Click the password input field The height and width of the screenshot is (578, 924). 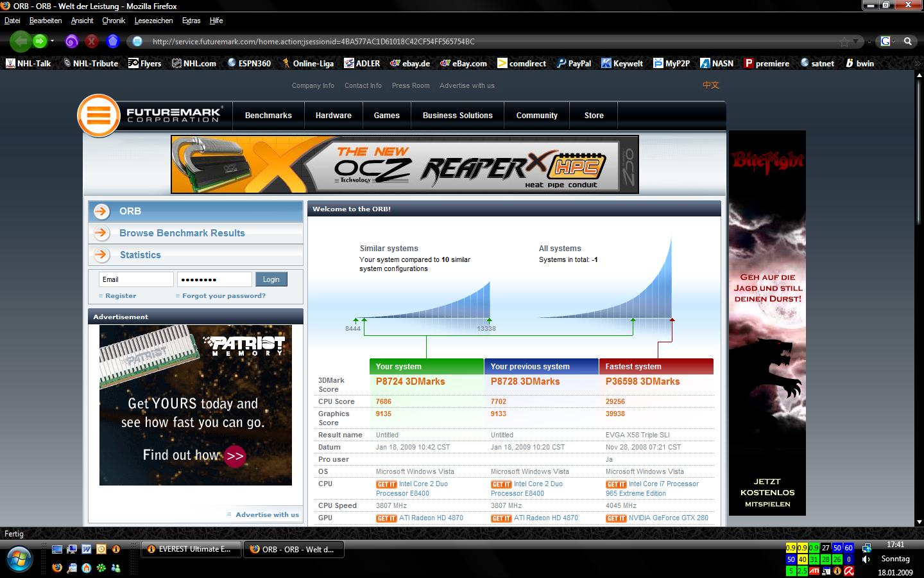(x=214, y=279)
